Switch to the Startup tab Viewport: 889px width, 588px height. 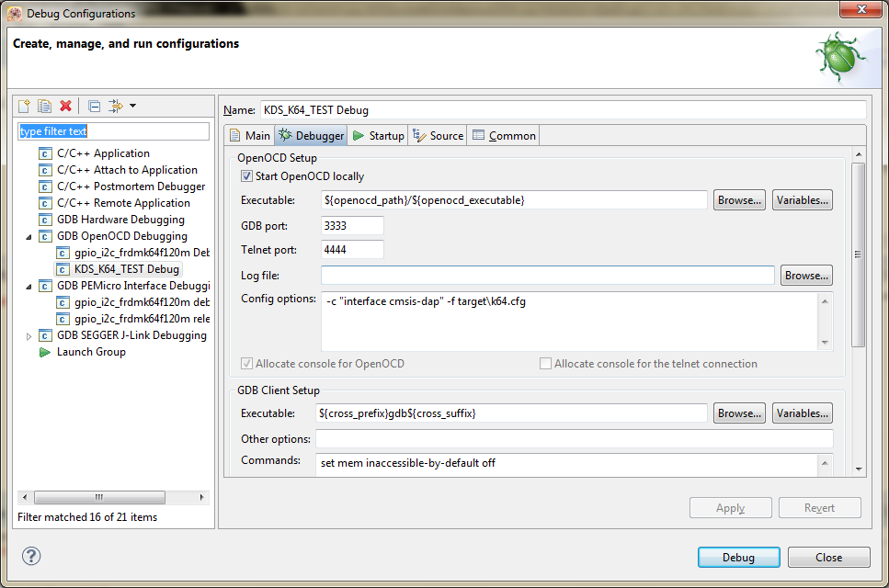click(378, 135)
